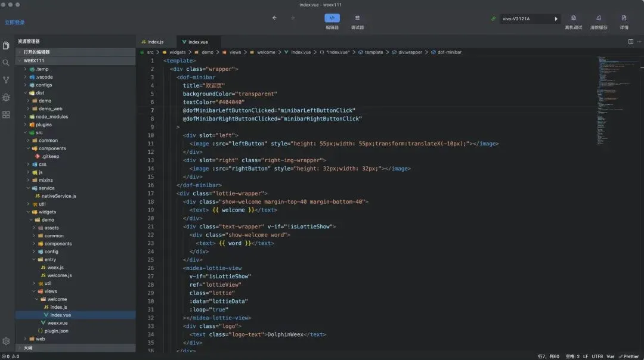Select the vivo-V2121A device dropdown
The image size is (644, 360).
pos(530,19)
